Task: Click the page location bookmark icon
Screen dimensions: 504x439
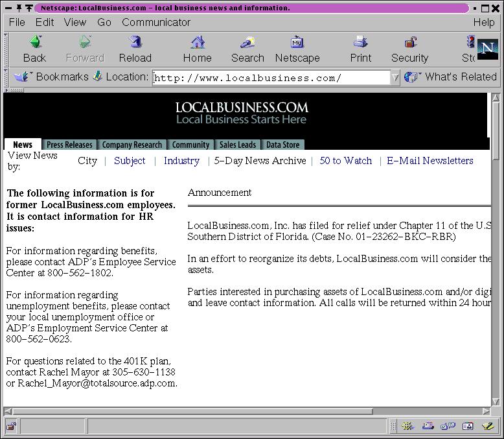Action: pyautogui.click(x=98, y=77)
